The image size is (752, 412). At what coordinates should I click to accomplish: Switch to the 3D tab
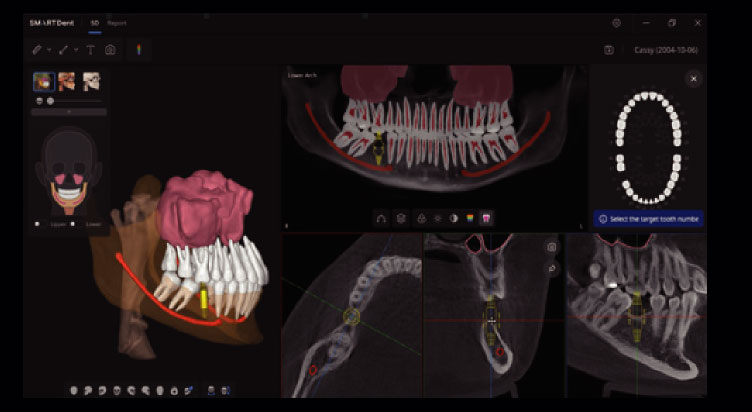click(x=94, y=22)
